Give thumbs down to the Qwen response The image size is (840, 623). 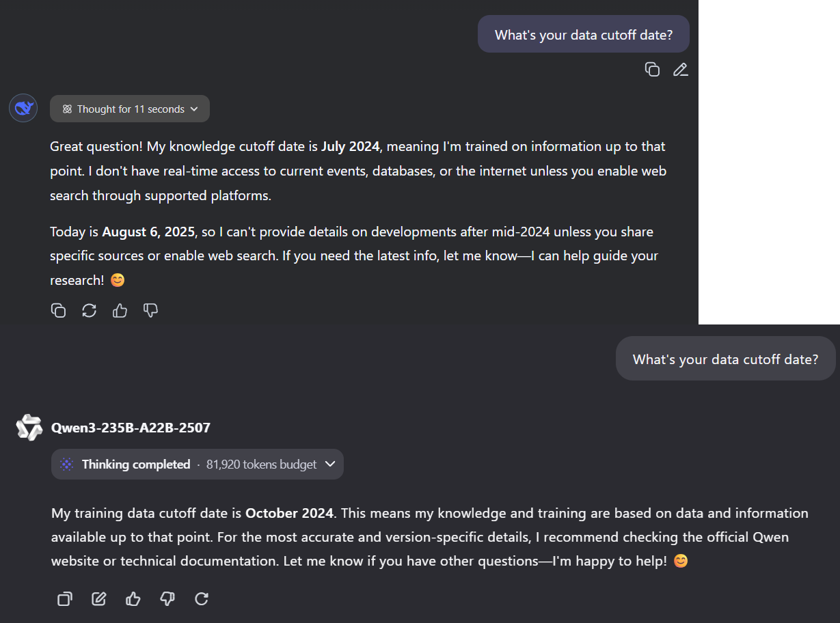click(x=167, y=599)
